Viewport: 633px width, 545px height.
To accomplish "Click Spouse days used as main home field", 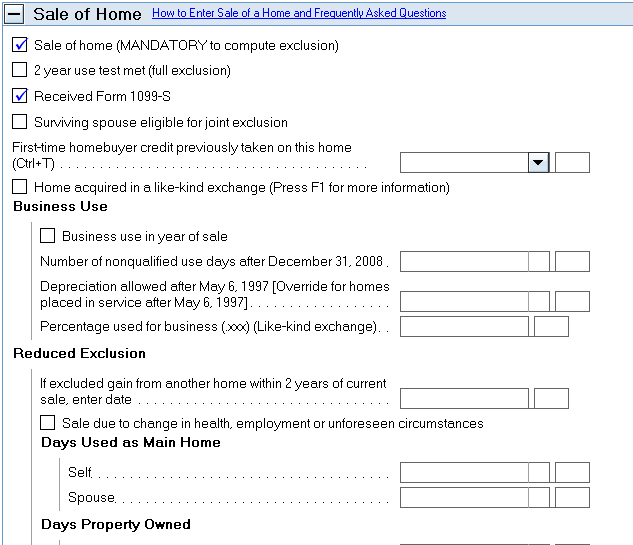I will click(x=464, y=497).
